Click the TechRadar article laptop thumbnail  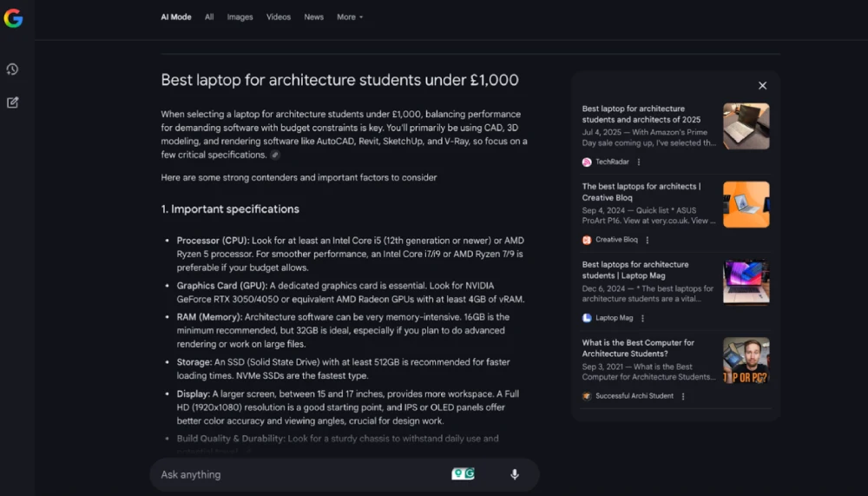coord(746,126)
